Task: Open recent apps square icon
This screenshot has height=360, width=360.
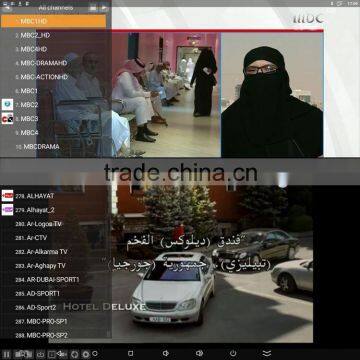Action: [131, 353]
